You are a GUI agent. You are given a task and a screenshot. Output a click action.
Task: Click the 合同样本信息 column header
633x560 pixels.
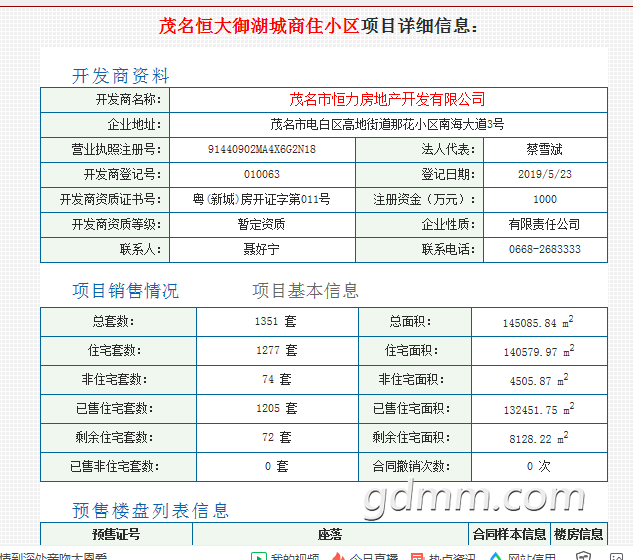509,534
